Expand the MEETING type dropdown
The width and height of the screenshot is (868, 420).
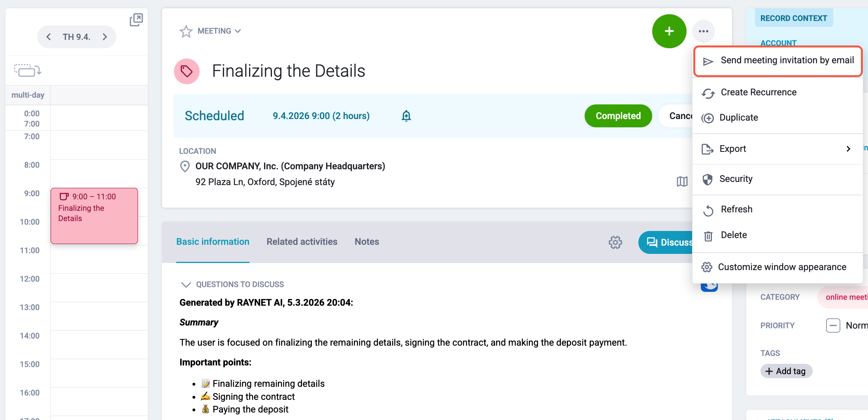pyautogui.click(x=219, y=31)
